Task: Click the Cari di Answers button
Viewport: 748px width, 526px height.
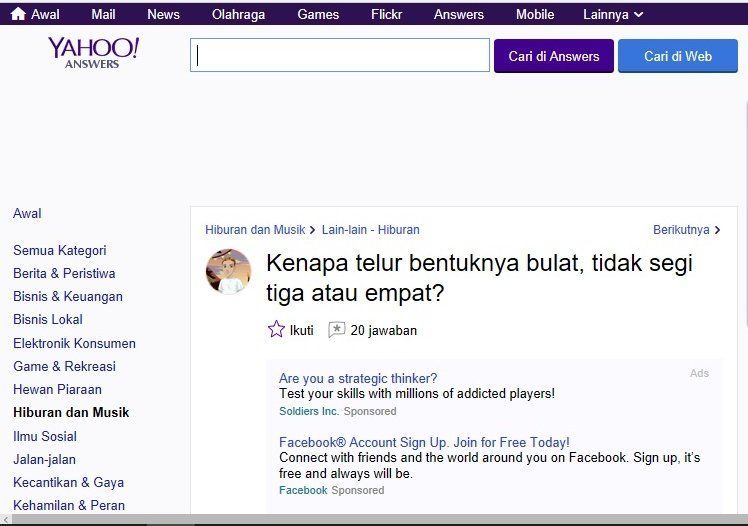Action: click(554, 56)
